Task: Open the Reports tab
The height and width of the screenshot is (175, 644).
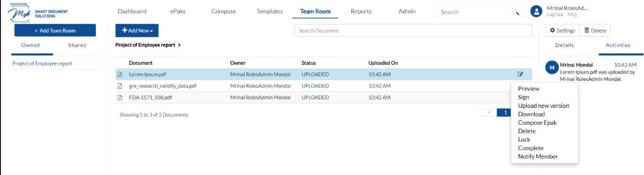Action: (x=361, y=11)
